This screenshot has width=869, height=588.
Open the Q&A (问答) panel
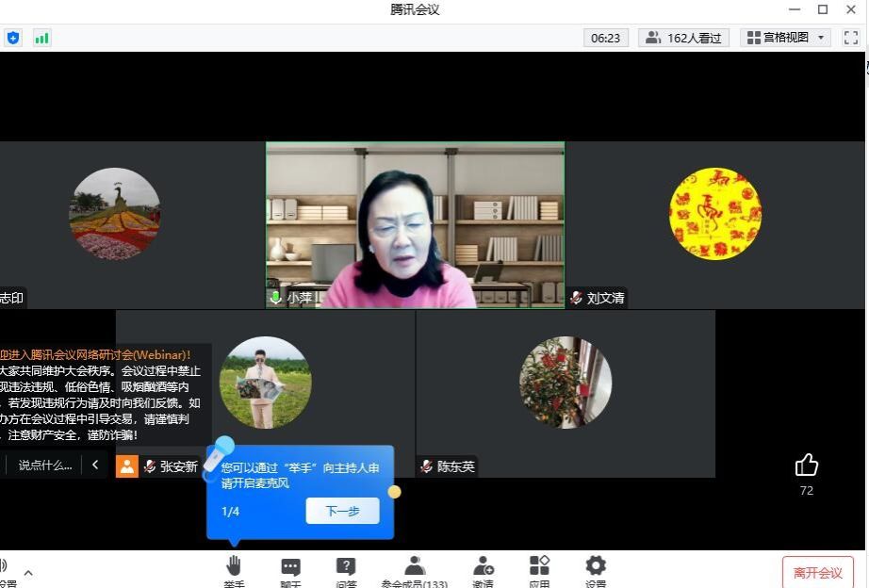tap(346, 567)
